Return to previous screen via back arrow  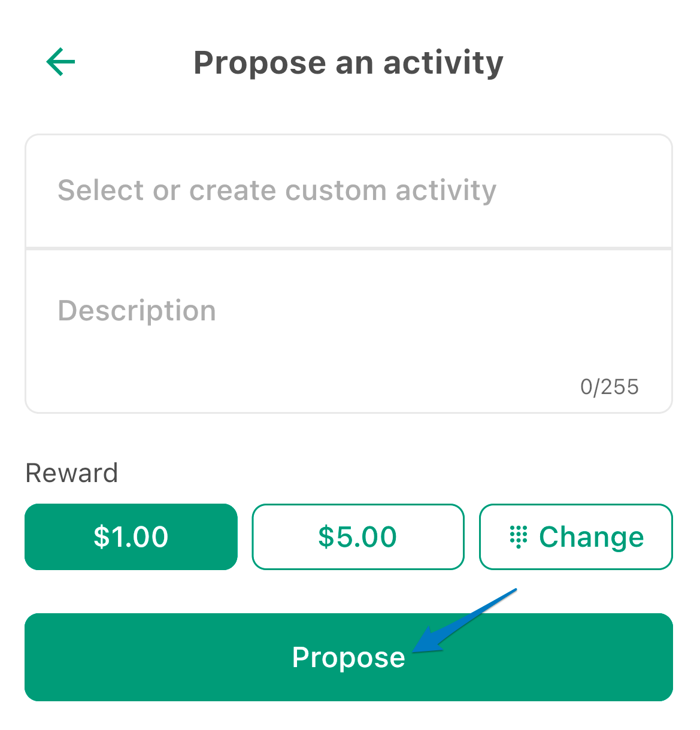(x=60, y=62)
